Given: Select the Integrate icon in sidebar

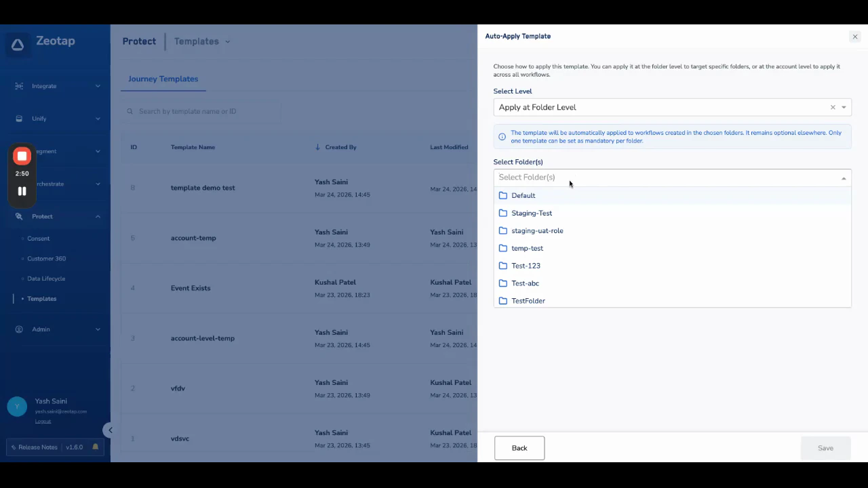Looking at the screenshot, I should tap(19, 86).
